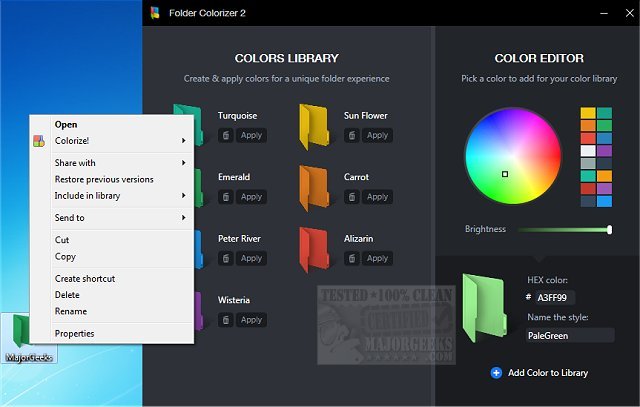
Task: Click the Folder Colorizer 2 logo in title bar
Action: click(155, 13)
